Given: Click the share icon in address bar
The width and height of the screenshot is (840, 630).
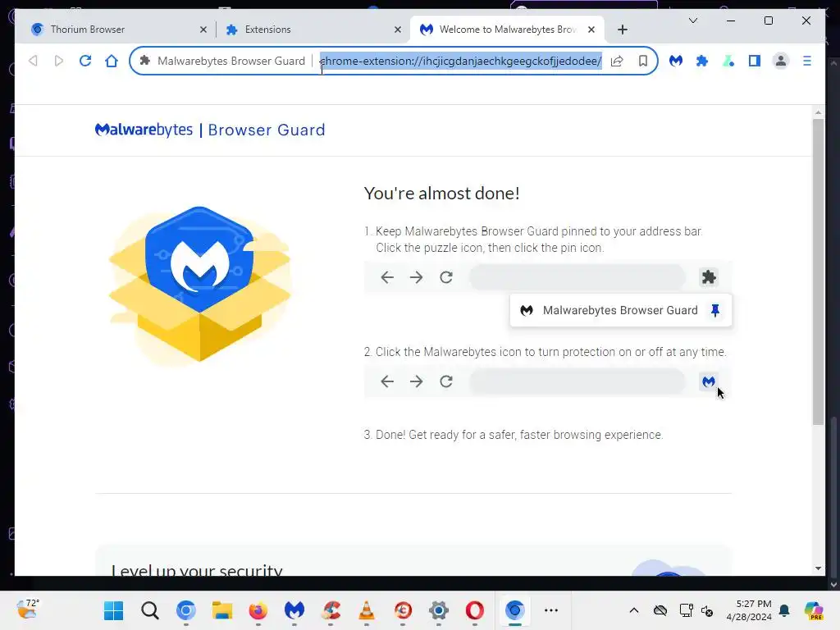Looking at the screenshot, I should point(617,61).
